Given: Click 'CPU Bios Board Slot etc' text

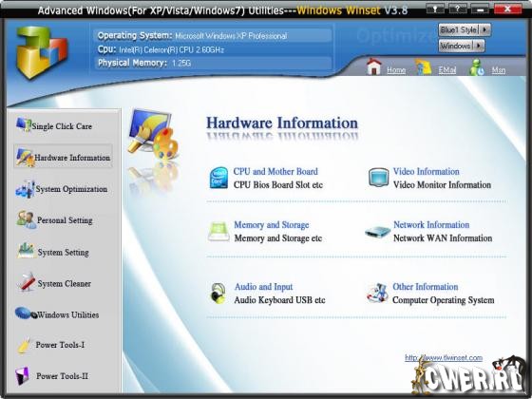Looking at the screenshot, I should click(278, 185).
